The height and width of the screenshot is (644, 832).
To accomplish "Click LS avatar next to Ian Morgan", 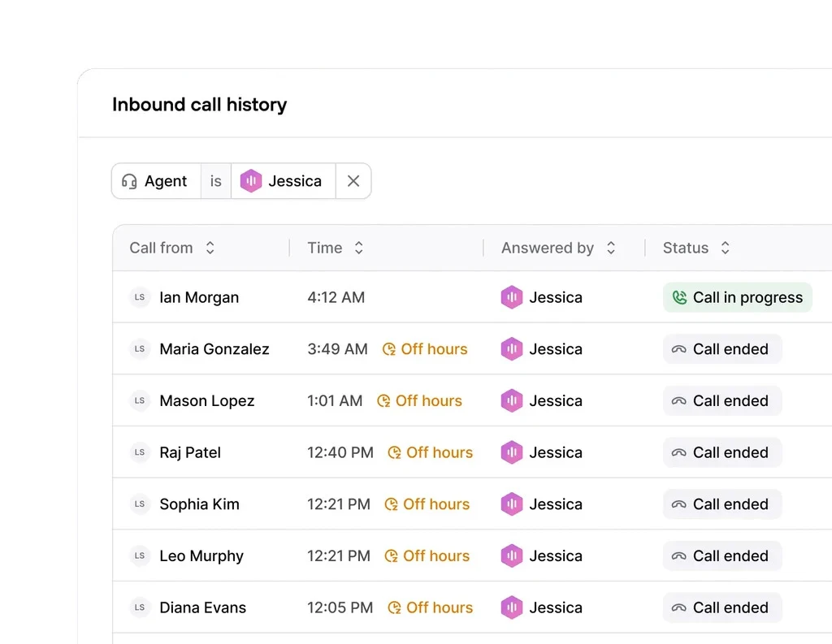I will point(140,297).
